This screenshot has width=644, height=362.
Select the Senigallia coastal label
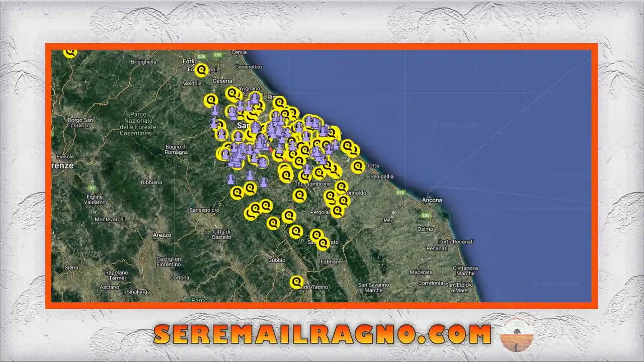click(382, 177)
